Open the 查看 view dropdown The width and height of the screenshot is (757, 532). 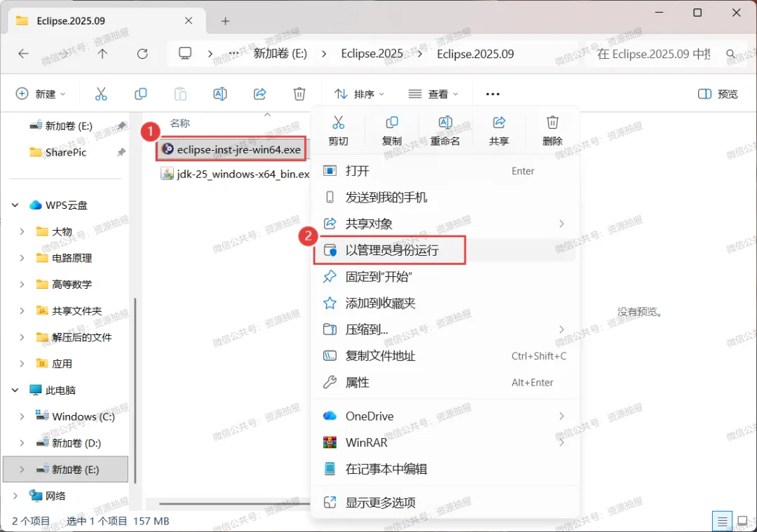[x=434, y=94]
